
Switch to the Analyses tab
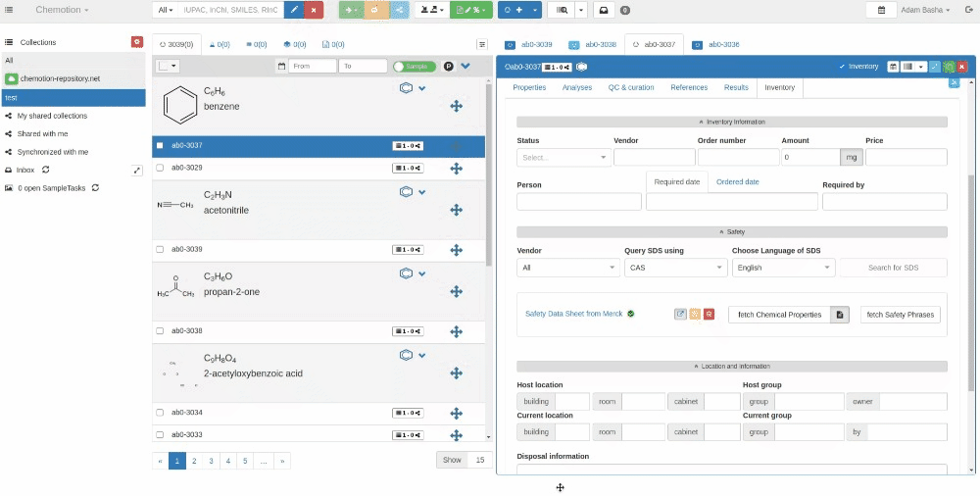coord(576,87)
